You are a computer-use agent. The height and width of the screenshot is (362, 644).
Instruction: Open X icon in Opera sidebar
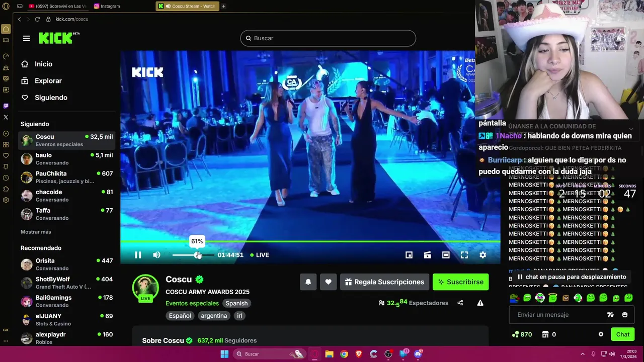(6, 117)
